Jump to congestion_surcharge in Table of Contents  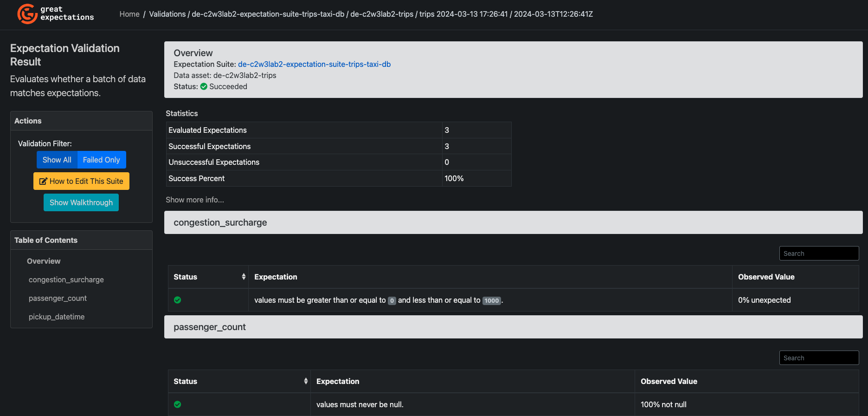click(66, 279)
